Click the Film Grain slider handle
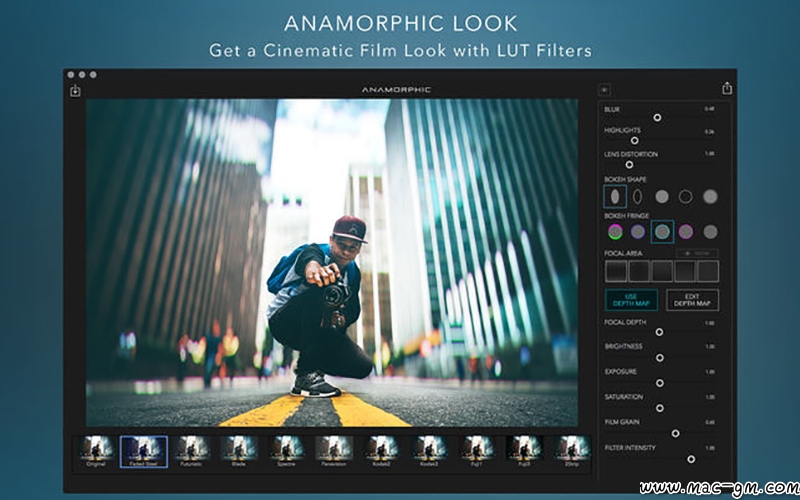Viewport: 800px width, 500px height. coord(675,433)
